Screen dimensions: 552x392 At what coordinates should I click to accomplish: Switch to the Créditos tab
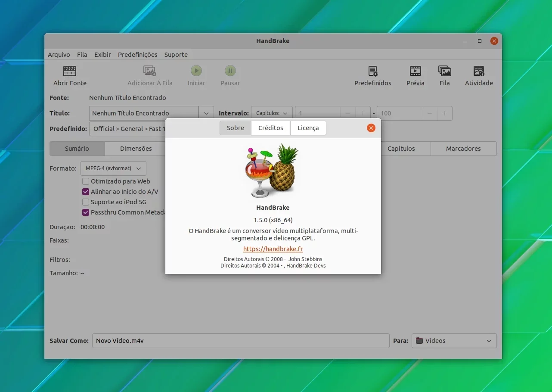(271, 128)
